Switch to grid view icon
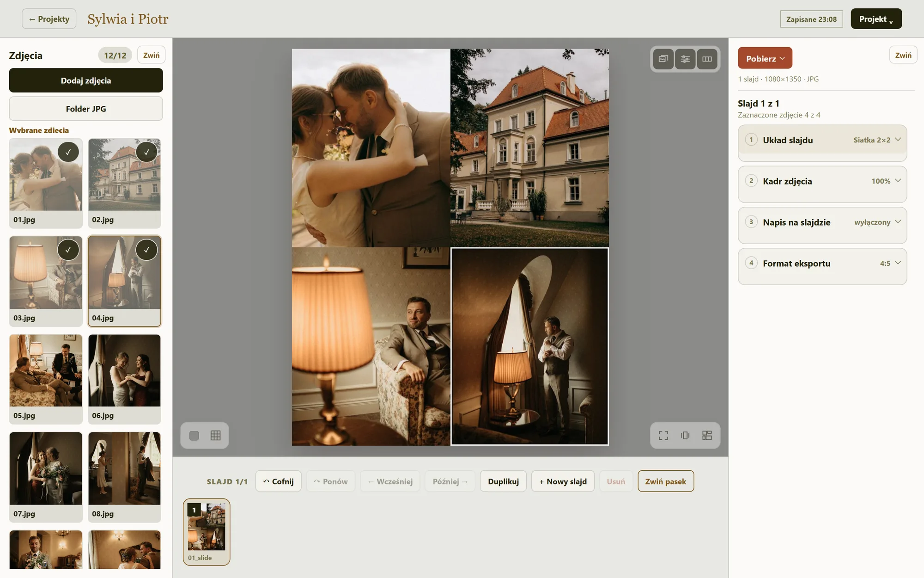 point(216,436)
